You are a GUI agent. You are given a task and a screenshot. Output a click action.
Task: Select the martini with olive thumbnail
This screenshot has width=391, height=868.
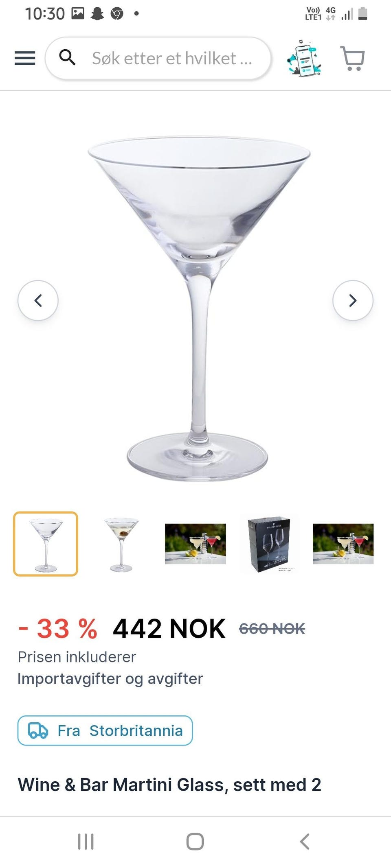(121, 544)
